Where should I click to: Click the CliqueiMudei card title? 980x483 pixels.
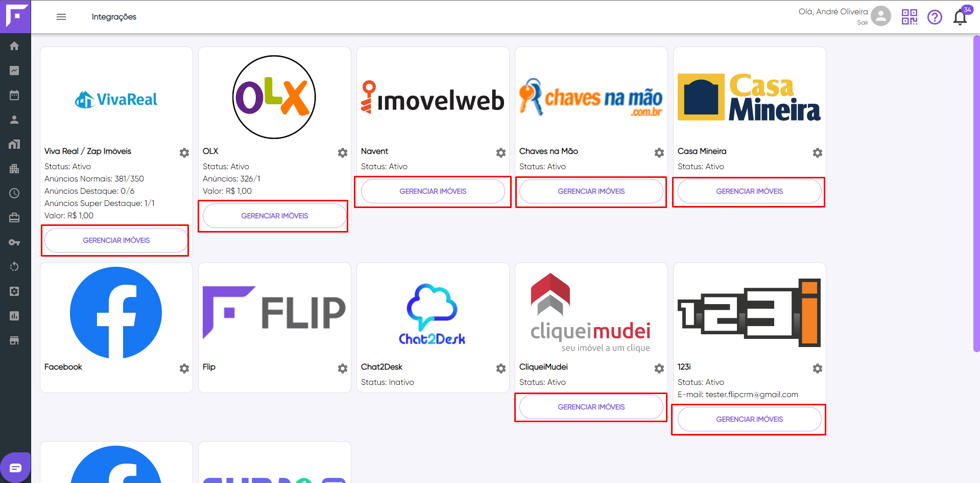(x=543, y=367)
